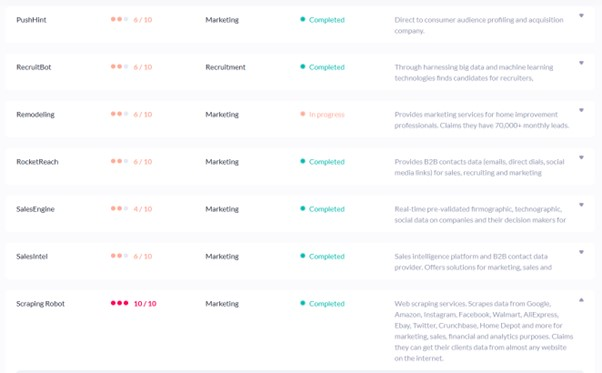This screenshot has width=602, height=373.
Task: Expand the RecruitBot row details
Action: (581, 63)
